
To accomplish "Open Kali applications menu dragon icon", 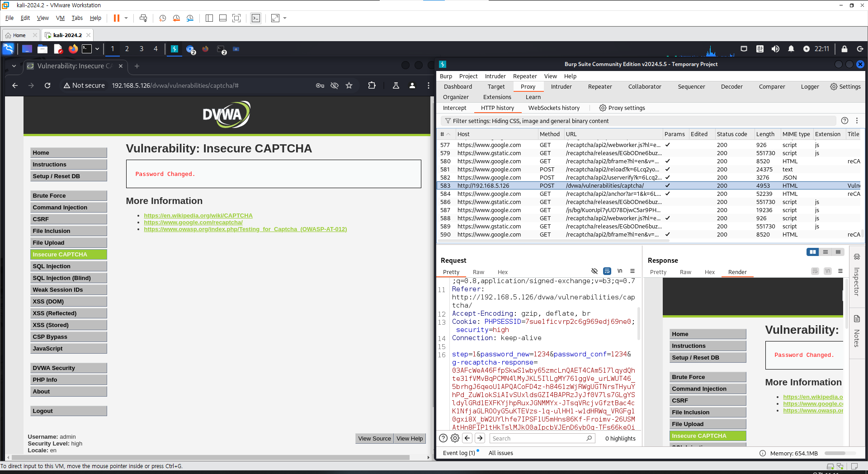I will 8,49.
